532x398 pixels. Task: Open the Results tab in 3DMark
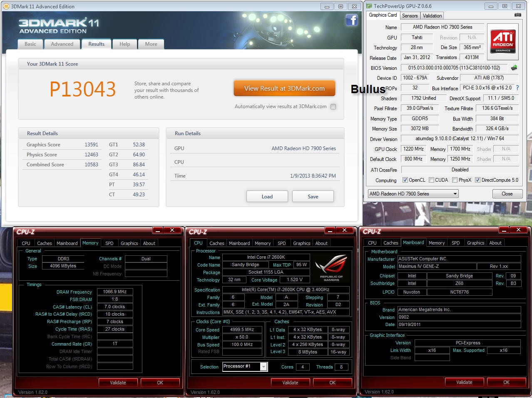tap(96, 44)
